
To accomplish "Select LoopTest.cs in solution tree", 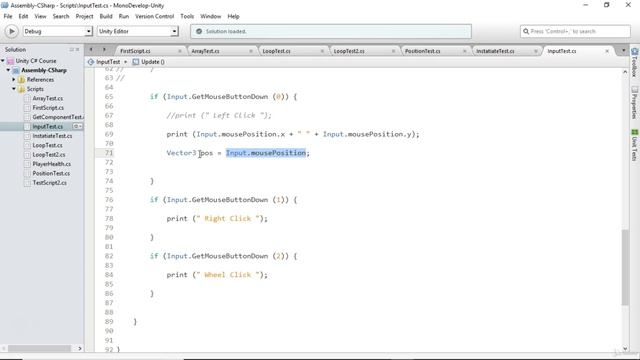I will [47, 145].
